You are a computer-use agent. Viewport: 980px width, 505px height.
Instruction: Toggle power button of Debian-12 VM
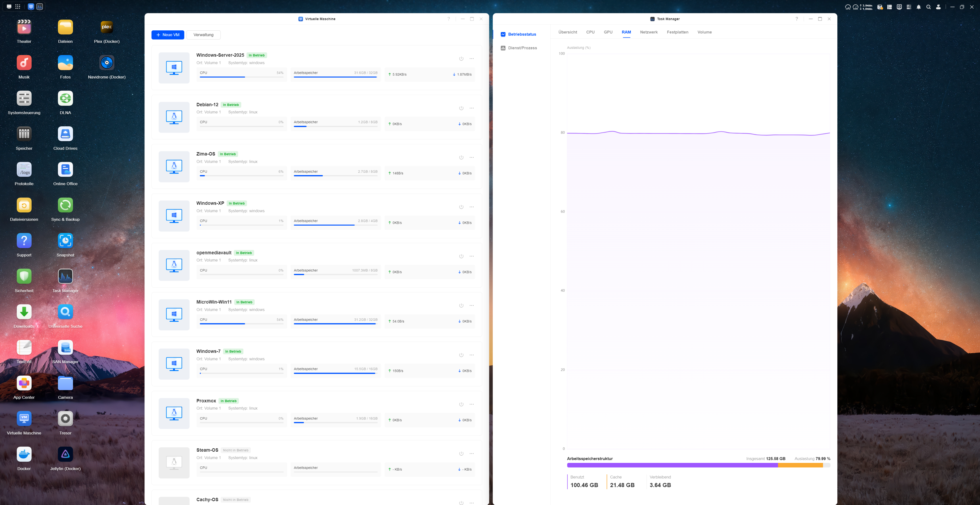[461, 108]
